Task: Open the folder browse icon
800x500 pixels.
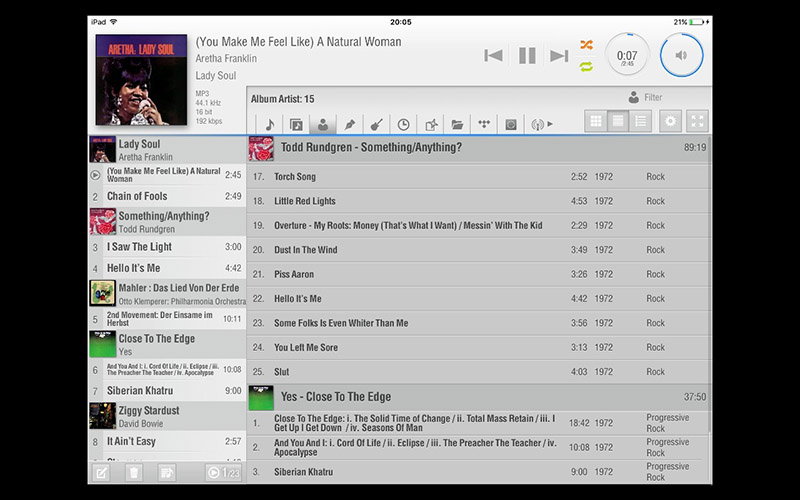Action: [x=457, y=124]
